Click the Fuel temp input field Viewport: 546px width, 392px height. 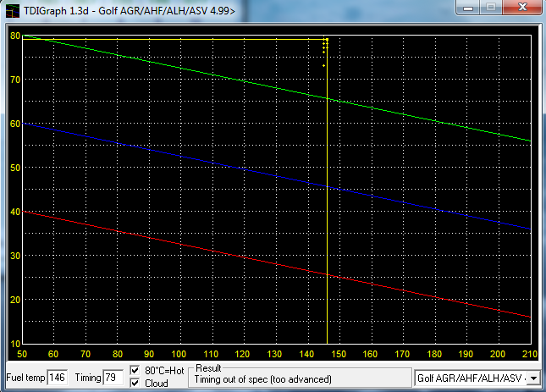coord(58,378)
